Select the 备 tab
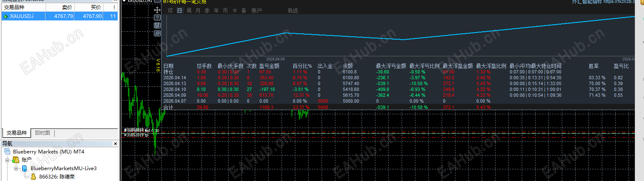 pyautogui.click(x=244, y=10)
